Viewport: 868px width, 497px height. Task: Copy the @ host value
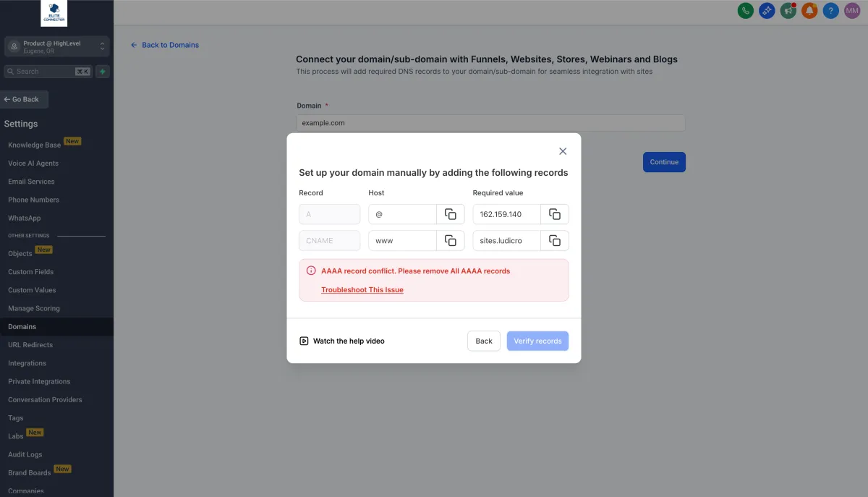[450, 214]
